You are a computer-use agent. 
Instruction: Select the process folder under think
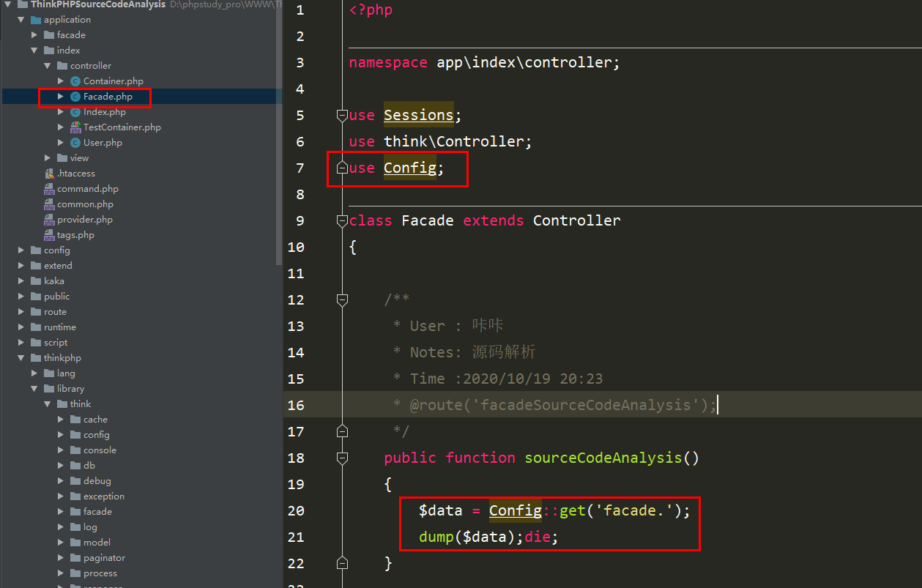pyautogui.click(x=100, y=573)
